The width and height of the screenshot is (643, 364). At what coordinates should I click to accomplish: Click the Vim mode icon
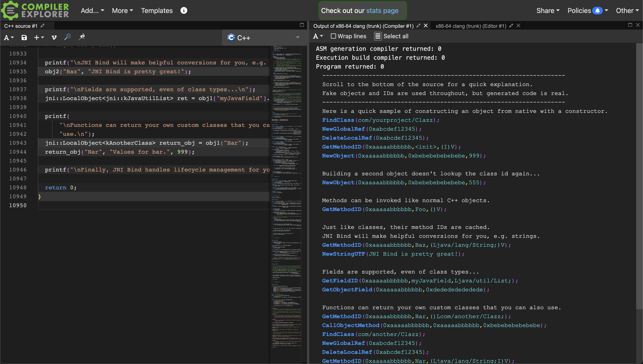pos(54,37)
